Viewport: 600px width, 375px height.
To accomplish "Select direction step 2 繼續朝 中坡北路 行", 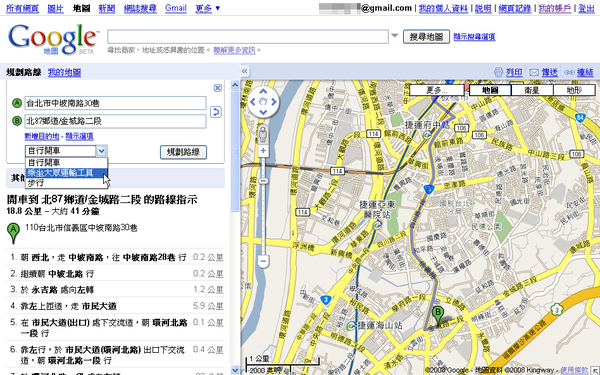I will [116, 274].
